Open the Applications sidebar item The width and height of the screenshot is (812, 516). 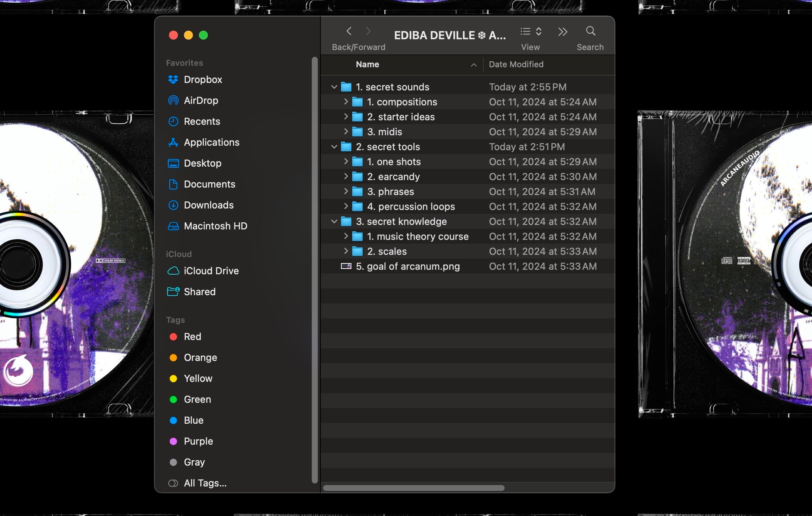pyautogui.click(x=211, y=142)
